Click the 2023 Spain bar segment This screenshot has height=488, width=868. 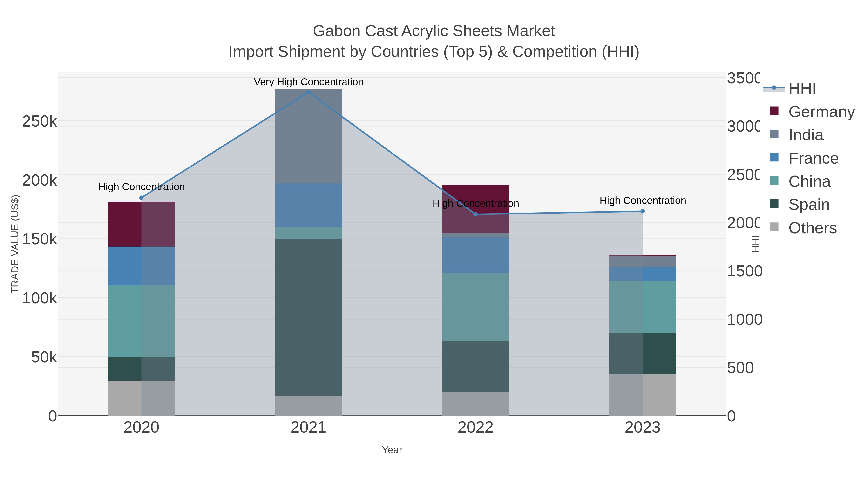coord(643,354)
